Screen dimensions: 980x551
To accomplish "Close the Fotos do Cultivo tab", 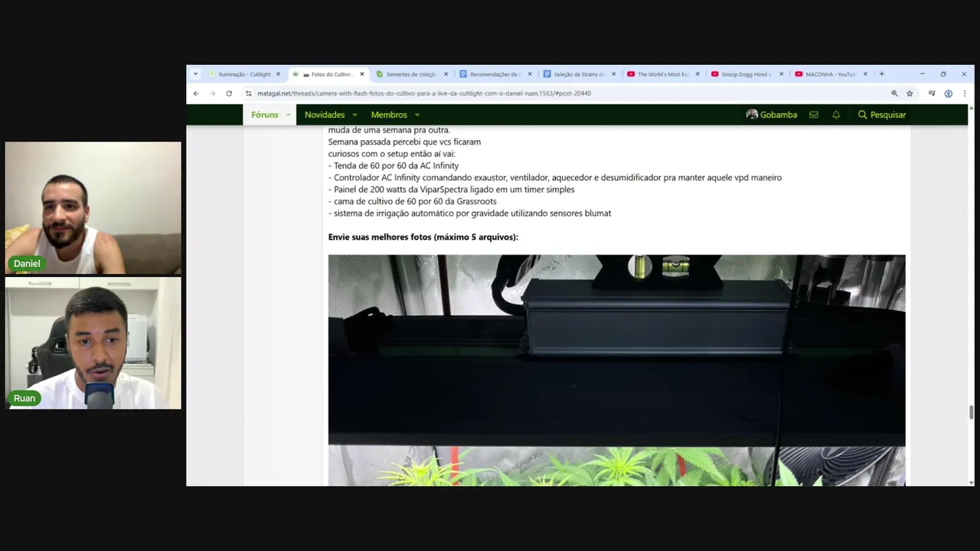I will (x=362, y=74).
